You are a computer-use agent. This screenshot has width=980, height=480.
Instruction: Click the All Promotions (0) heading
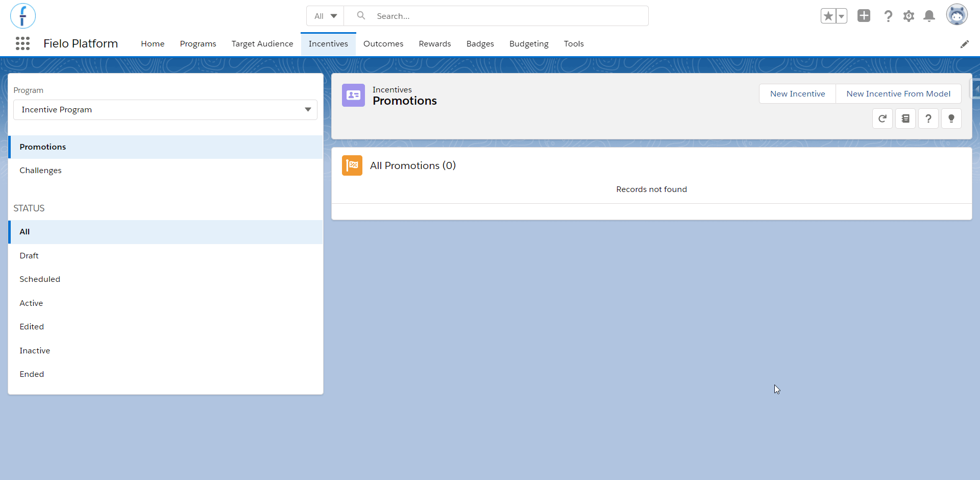(413, 165)
